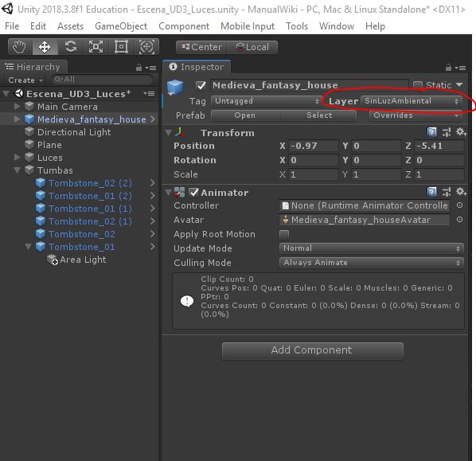Open object picker for Controller field
The image size is (476, 461).
coord(459,205)
